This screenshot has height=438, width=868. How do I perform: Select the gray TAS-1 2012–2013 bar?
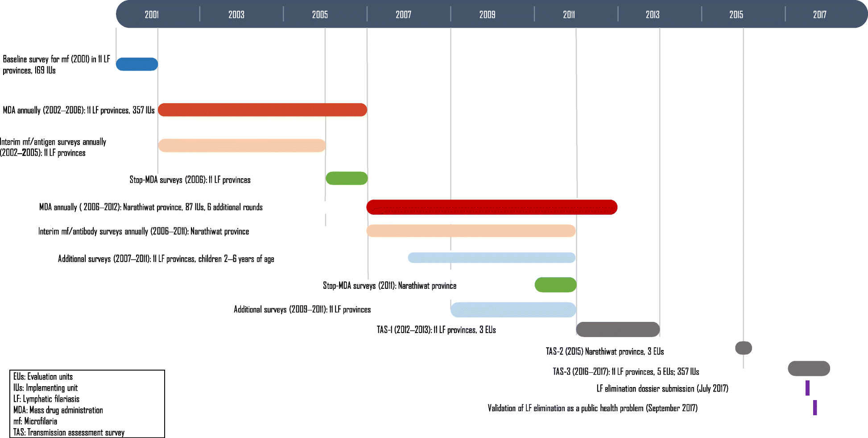tap(618, 330)
